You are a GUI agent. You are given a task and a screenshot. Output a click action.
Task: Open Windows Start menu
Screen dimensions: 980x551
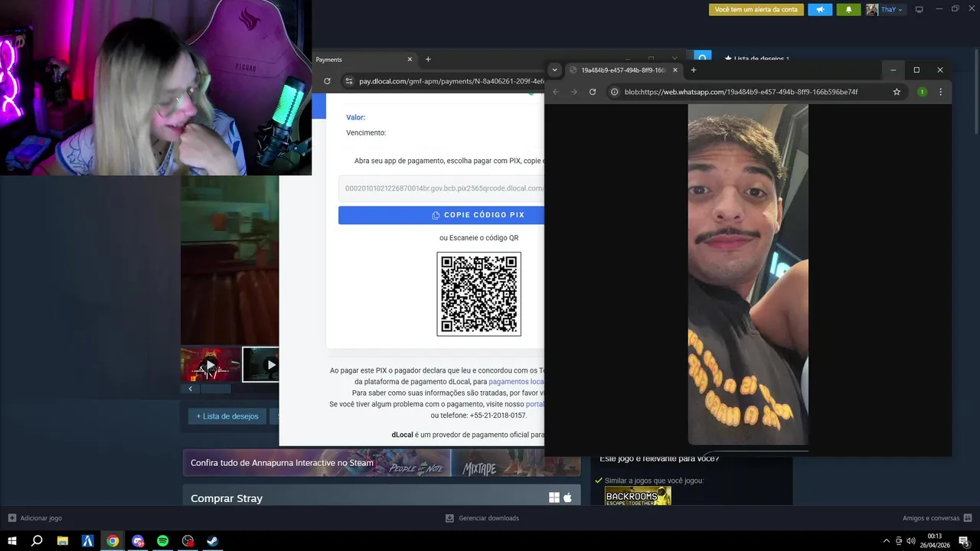tap(12, 541)
